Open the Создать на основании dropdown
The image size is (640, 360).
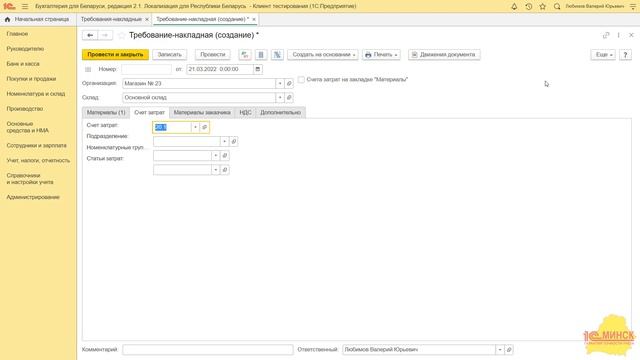323,55
